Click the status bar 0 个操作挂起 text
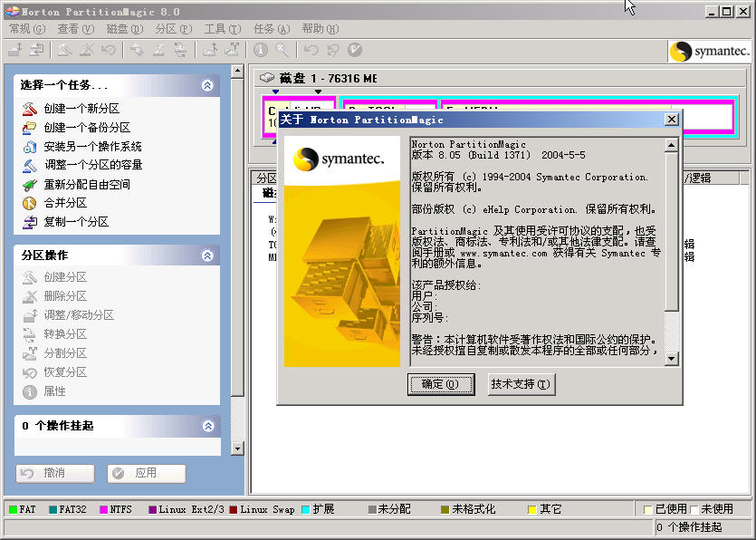The image size is (756, 540). coord(690,527)
